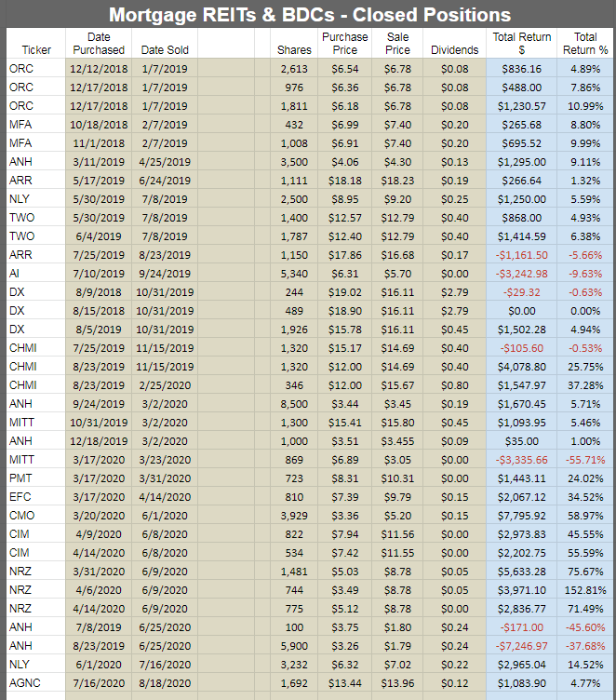The image size is (616, 700).
Task: Click the Ticker column header
Action: tap(36, 49)
